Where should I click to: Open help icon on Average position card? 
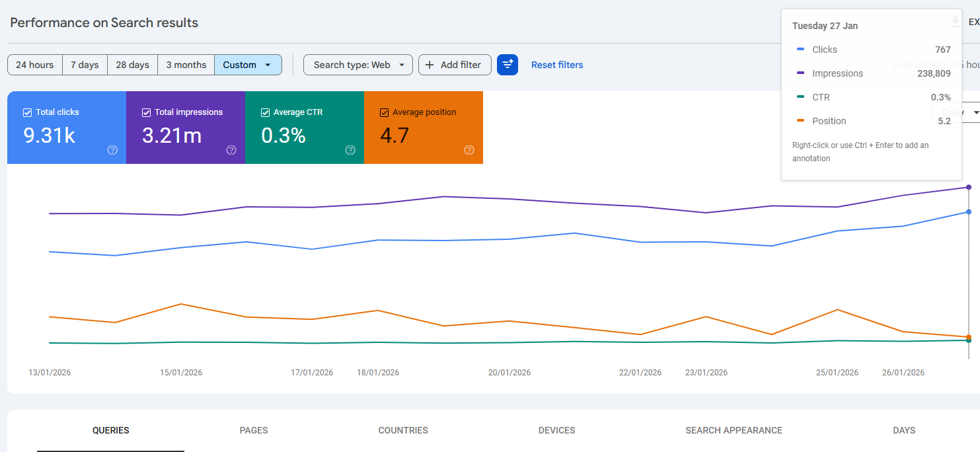click(x=469, y=150)
